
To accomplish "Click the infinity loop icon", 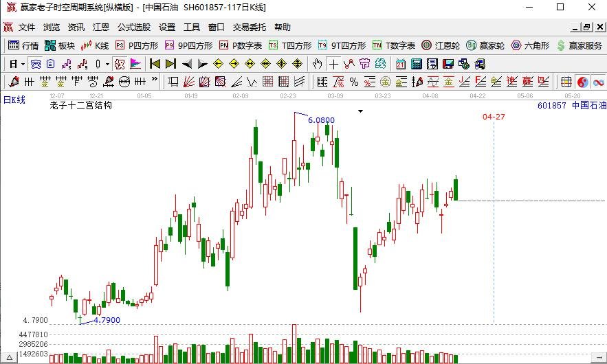I will [x=599, y=82].
